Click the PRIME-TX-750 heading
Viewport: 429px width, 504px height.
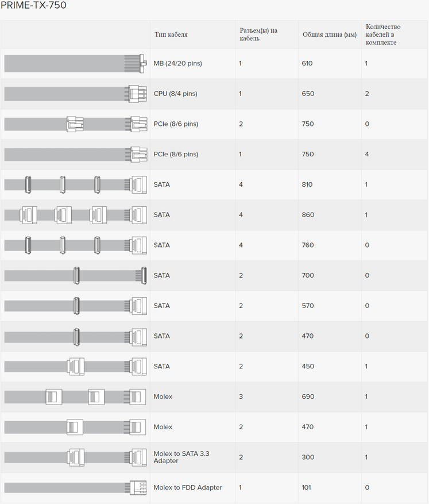[x=33, y=5]
